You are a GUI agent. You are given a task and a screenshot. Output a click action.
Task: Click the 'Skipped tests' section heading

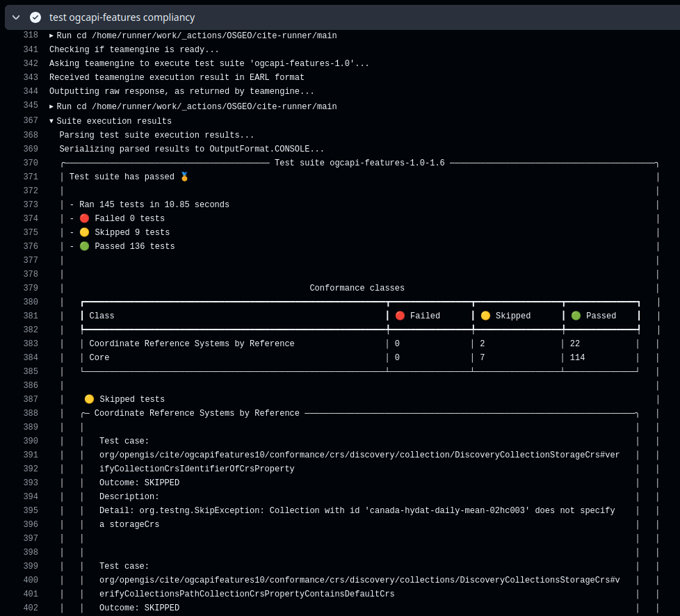(132, 399)
